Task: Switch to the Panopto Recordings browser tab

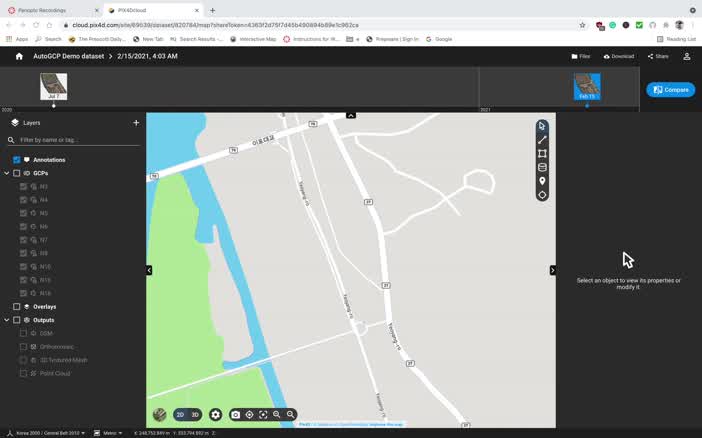Action: (x=50, y=10)
